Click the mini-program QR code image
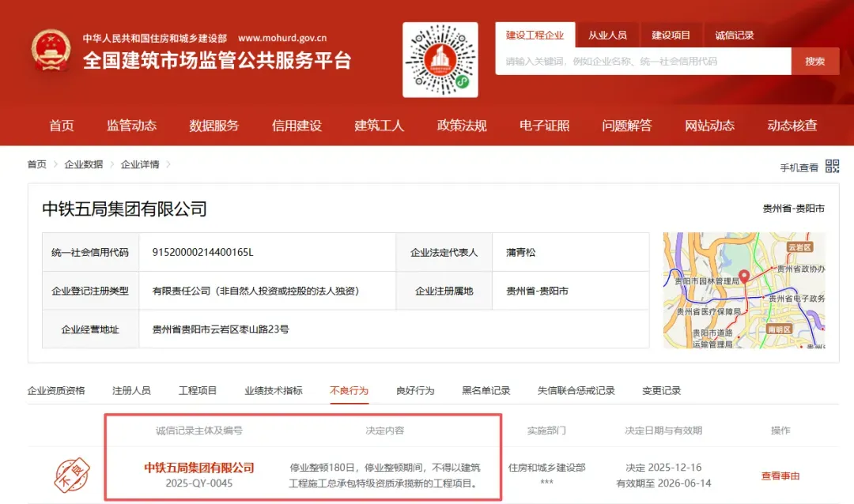 coord(440,60)
